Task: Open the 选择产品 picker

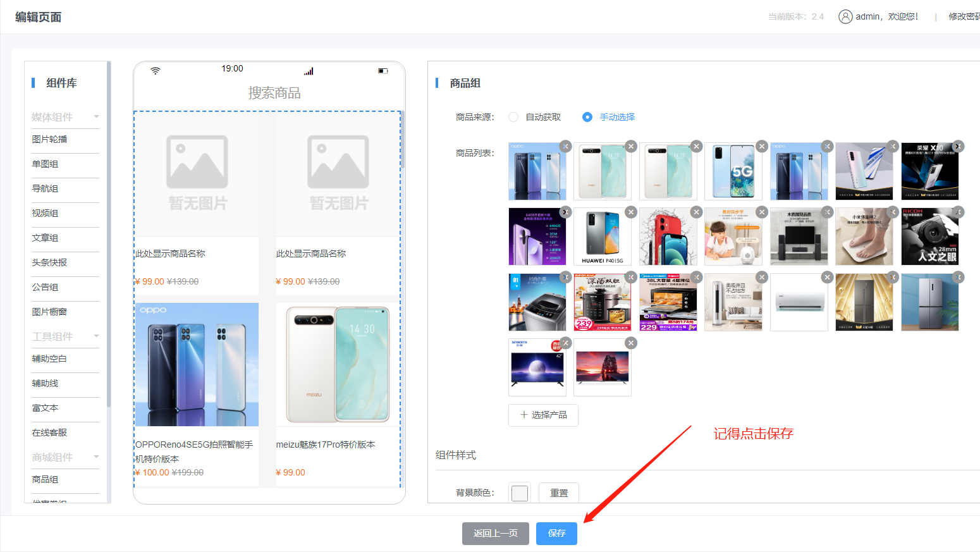Action: [x=543, y=415]
